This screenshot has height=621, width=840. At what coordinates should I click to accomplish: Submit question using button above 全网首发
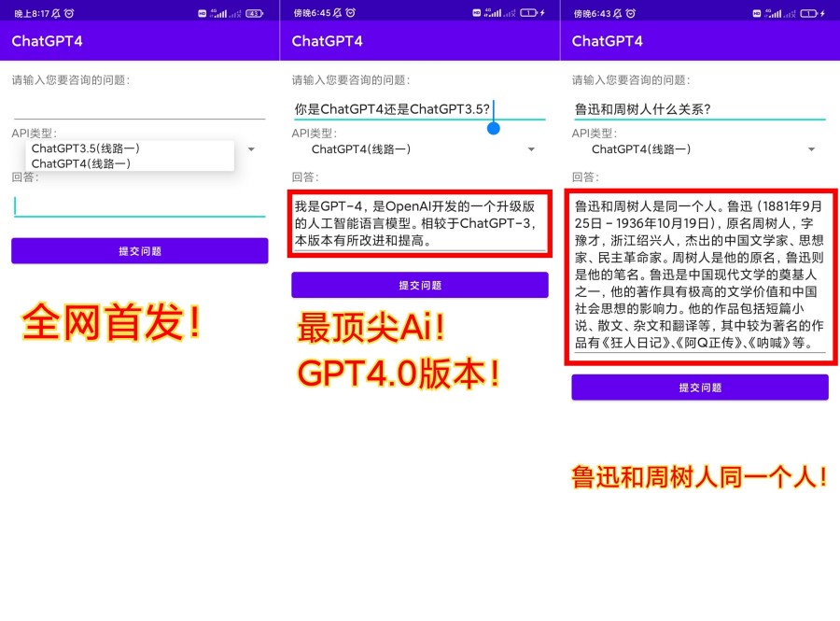[139, 251]
